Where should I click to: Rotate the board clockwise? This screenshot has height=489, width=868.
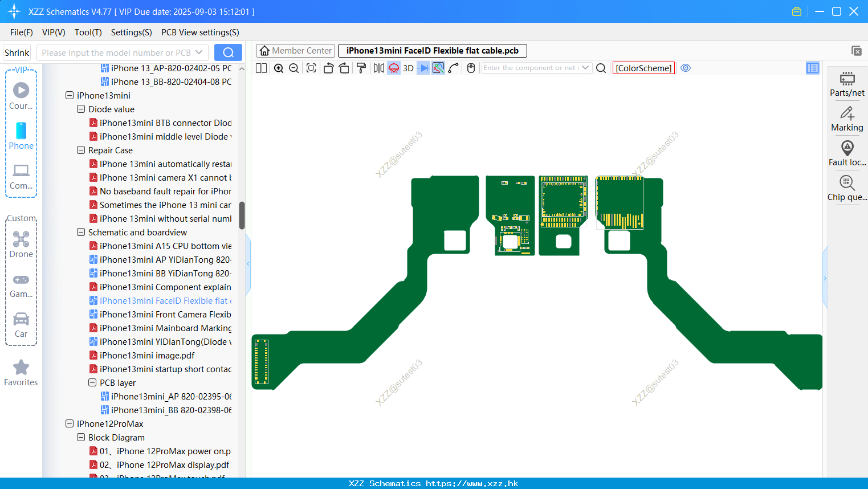pos(344,68)
